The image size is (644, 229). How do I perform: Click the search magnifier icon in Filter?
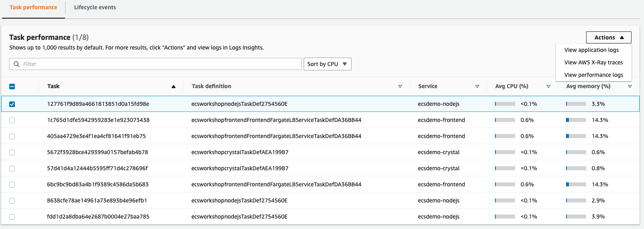click(16, 64)
